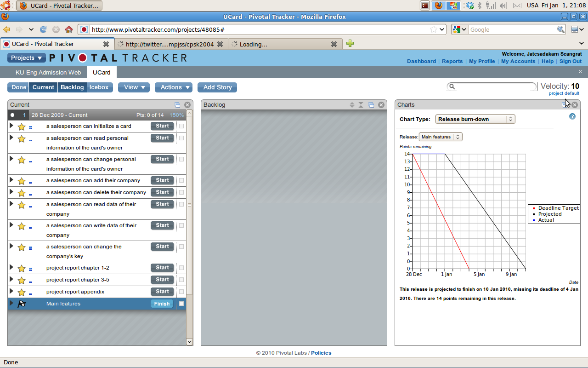The height and width of the screenshot is (368, 588).
Task: Click the Sign Out link
Action: (571, 61)
